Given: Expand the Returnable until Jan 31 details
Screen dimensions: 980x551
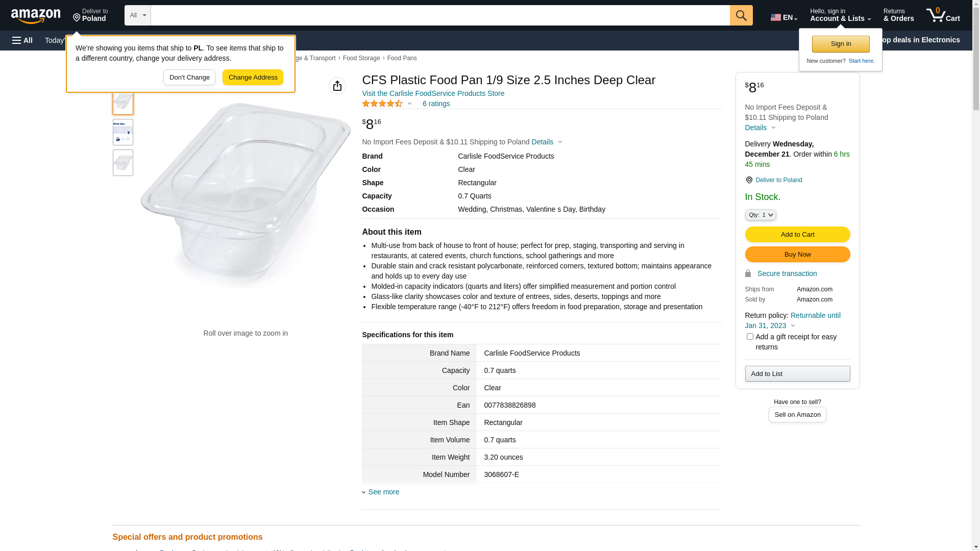Looking at the screenshot, I should tap(793, 320).
